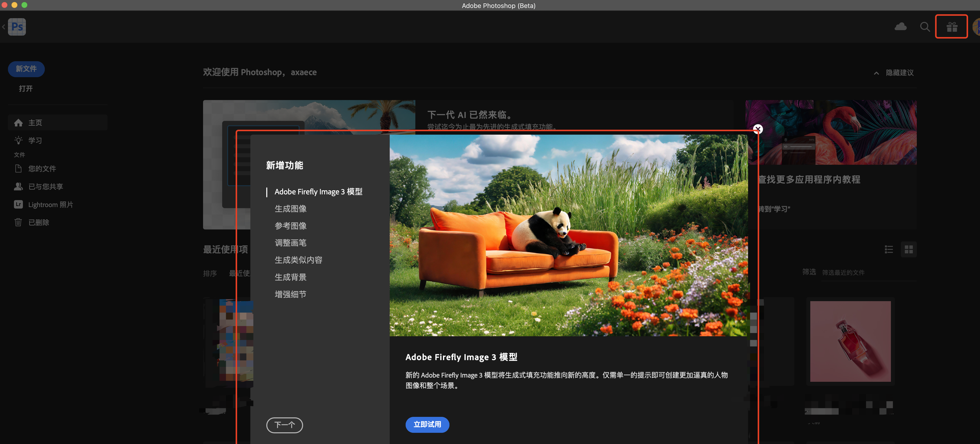The image size is (980, 444).
Task: Select 生成类似内容 feature item
Action: pos(299,260)
